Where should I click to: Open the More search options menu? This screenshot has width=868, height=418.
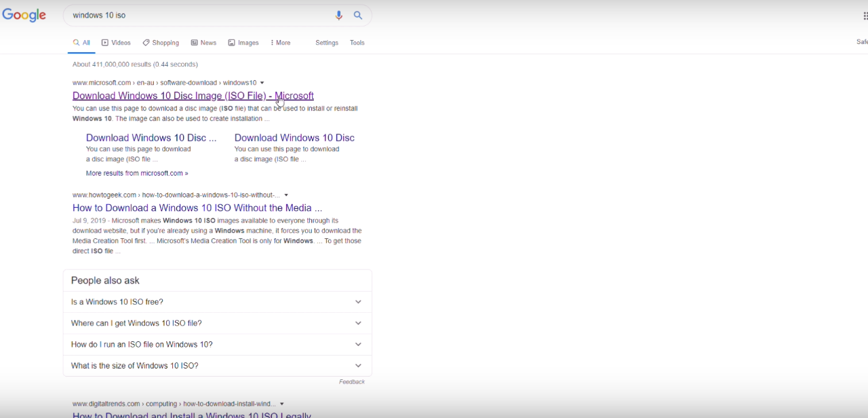click(281, 43)
